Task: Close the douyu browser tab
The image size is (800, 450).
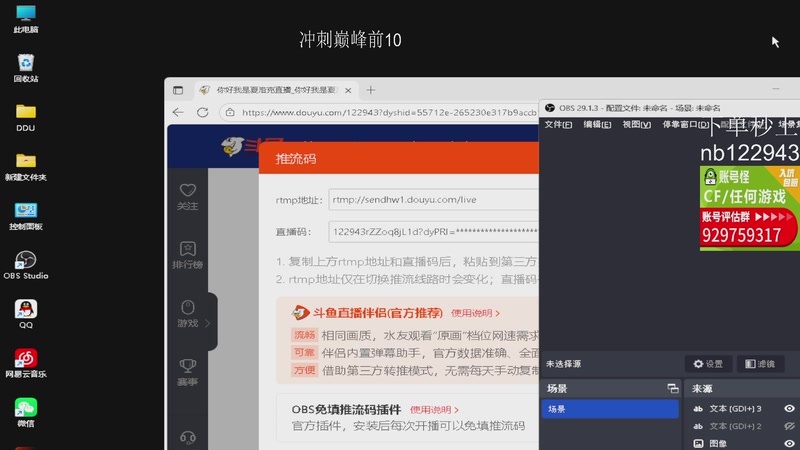Action: (348, 90)
